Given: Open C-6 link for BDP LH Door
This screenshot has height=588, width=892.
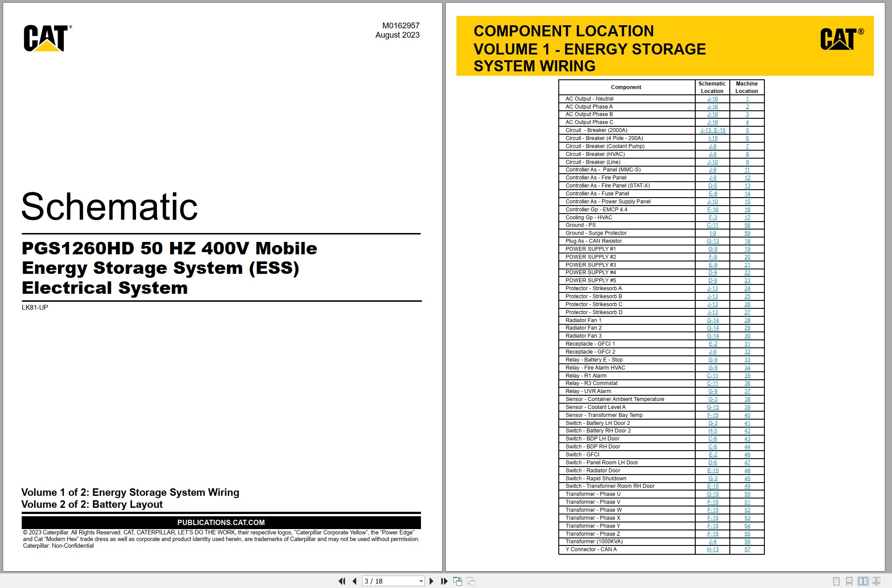Looking at the screenshot, I should point(713,439).
